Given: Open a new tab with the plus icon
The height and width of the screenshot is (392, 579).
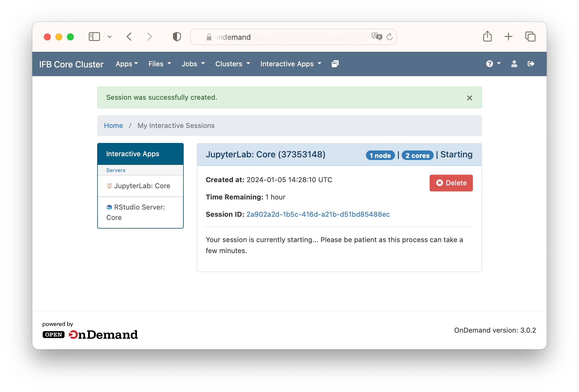Looking at the screenshot, I should click(508, 36).
